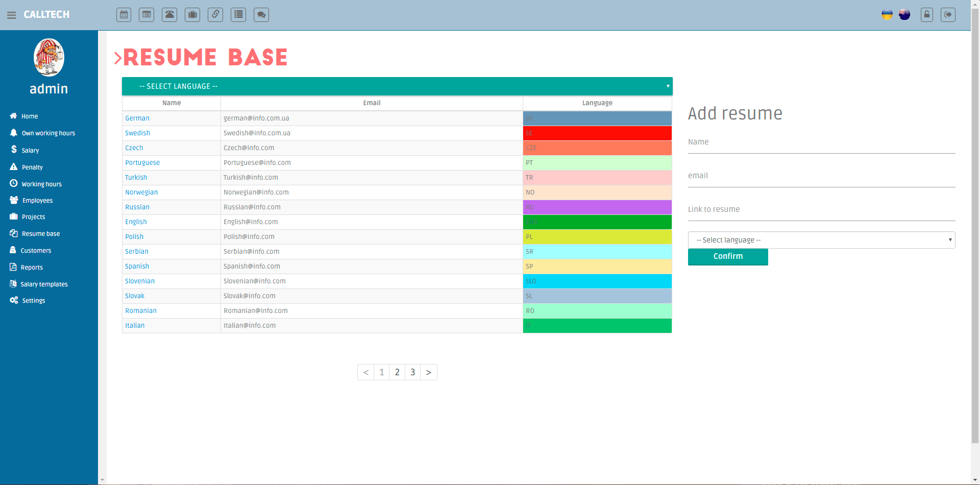The height and width of the screenshot is (485, 980).
Task: Click the logout arrow icon
Action: click(948, 15)
